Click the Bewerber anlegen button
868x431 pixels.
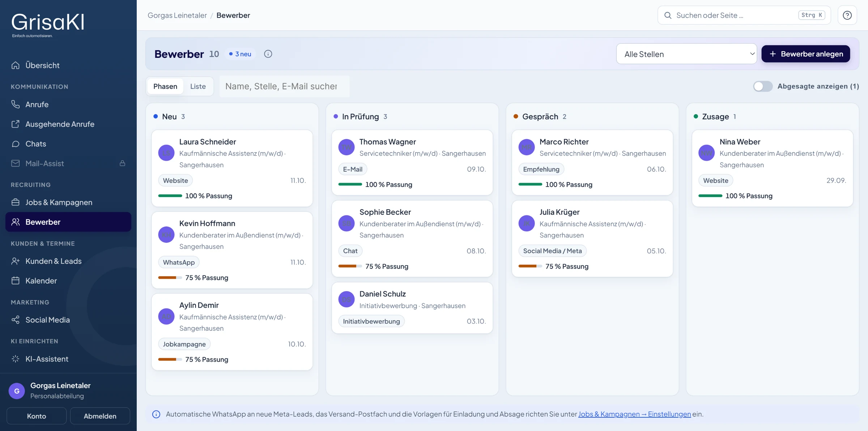806,54
